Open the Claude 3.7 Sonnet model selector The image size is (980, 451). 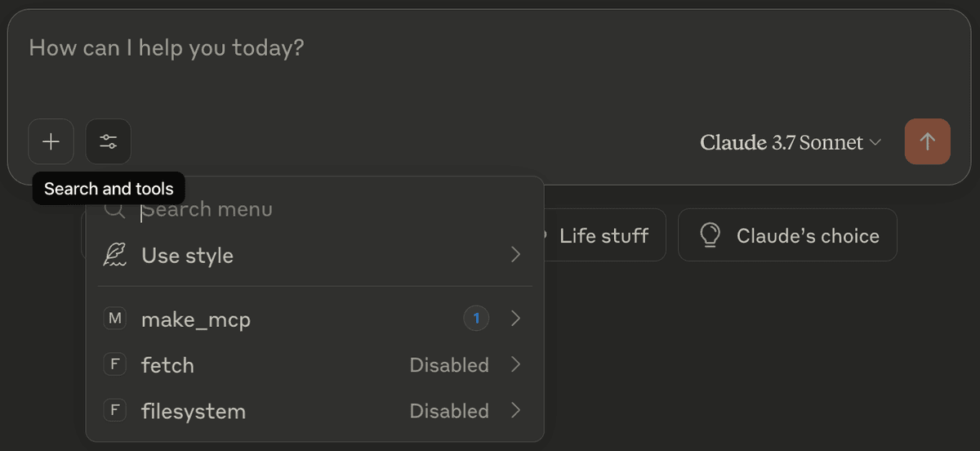[x=791, y=142]
